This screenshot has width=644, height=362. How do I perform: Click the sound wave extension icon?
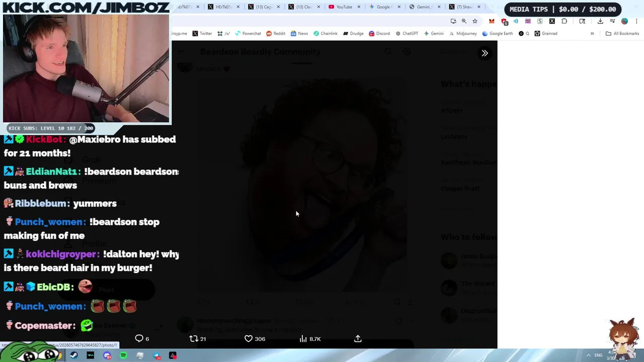(x=516, y=21)
